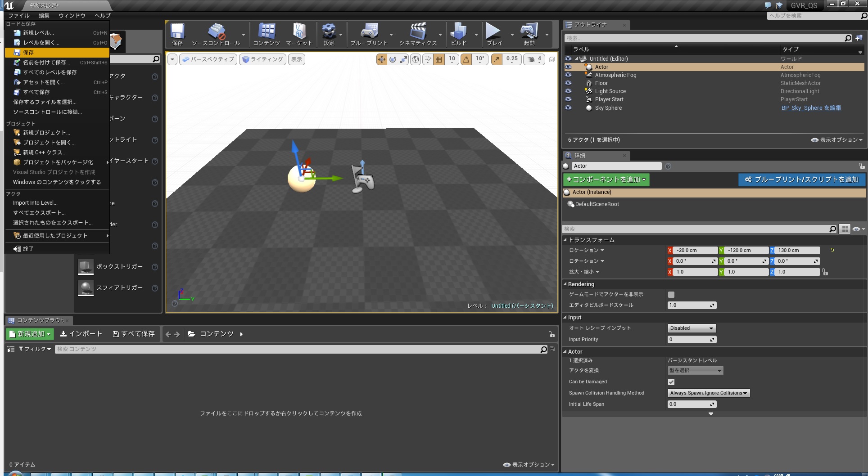Click 新規追加 button in content browser
868x476 pixels.
(x=30, y=334)
